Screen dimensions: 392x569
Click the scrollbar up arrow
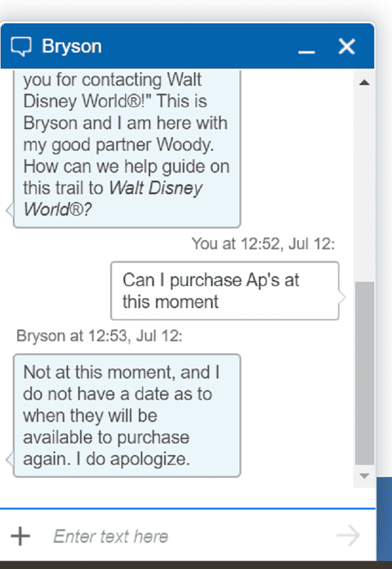pyautogui.click(x=364, y=83)
